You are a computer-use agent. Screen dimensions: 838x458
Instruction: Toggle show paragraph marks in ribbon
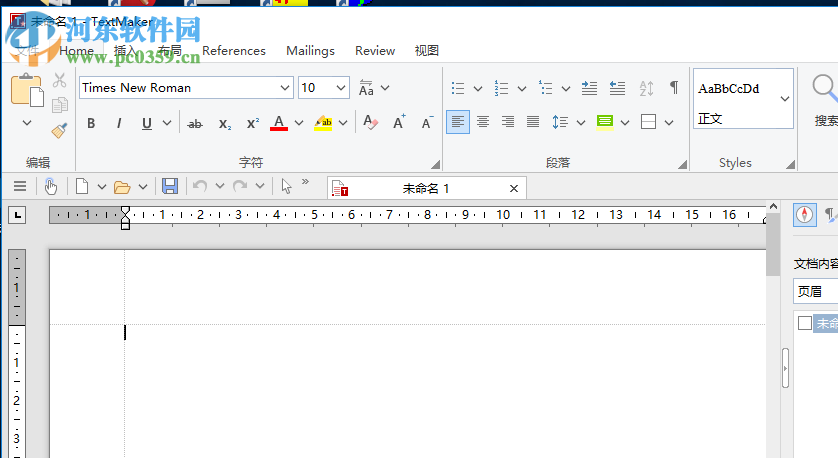coord(674,88)
